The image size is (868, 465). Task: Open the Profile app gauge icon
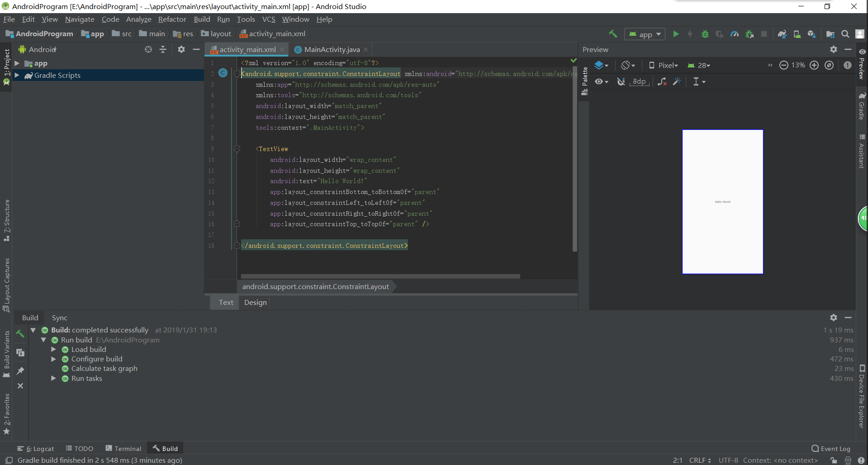click(x=735, y=34)
